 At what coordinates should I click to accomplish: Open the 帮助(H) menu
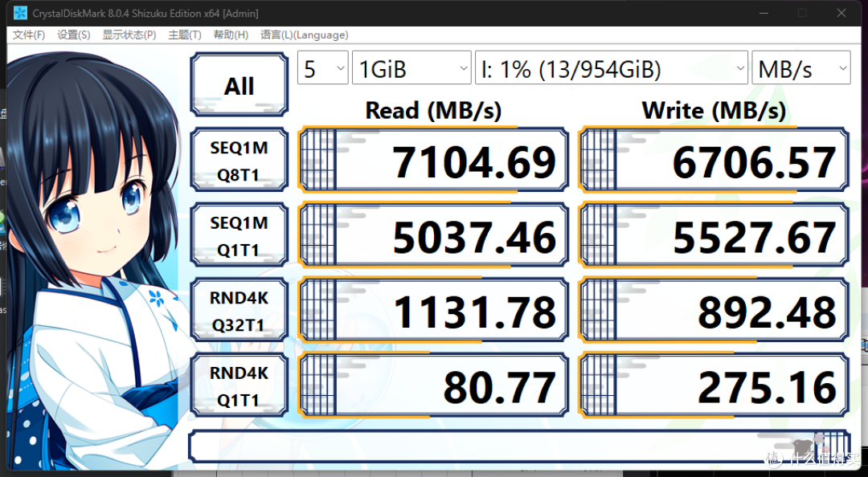pos(231,35)
